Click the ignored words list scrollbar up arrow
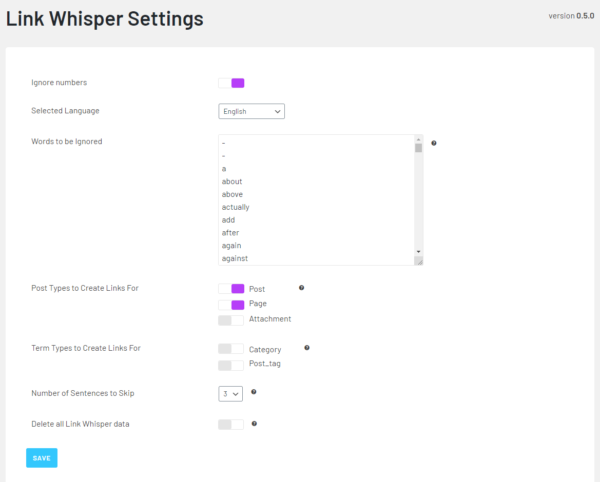Image resolution: width=600 pixels, height=482 pixels. pyautogui.click(x=418, y=139)
